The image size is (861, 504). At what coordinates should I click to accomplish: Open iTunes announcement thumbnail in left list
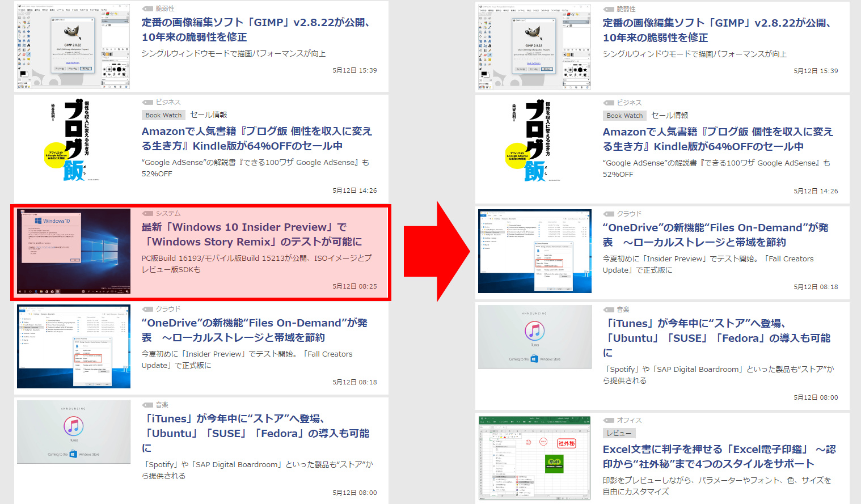pyautogui.click(x=74, y=432)
